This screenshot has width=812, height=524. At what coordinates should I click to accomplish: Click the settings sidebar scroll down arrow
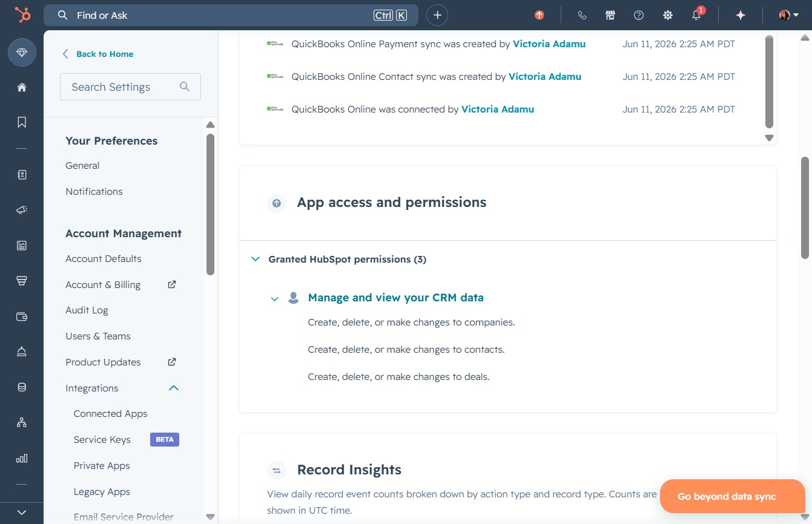(210, 517)
